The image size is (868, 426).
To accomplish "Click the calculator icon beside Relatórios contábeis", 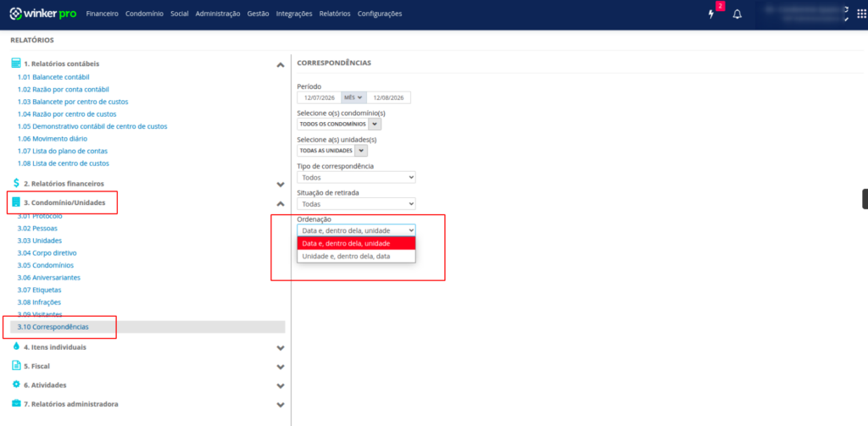I will (x=16, y=63).
